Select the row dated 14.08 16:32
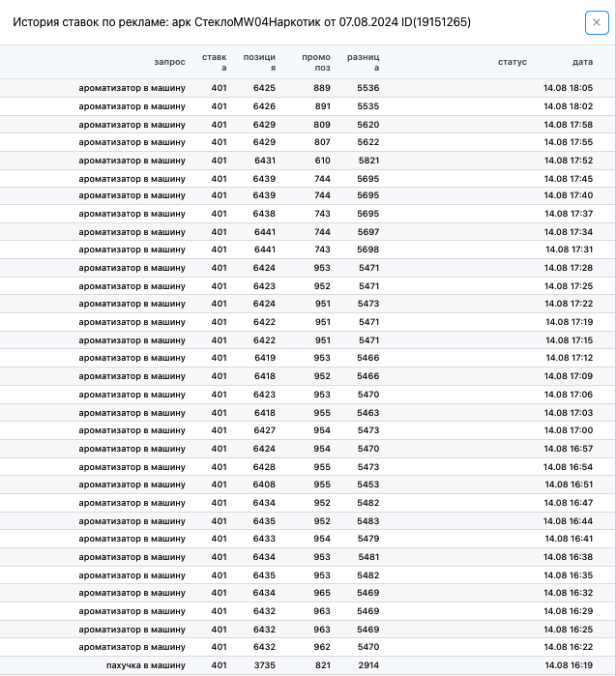The width and height of the screenshot is (616, 676). (x=308, y=593)
